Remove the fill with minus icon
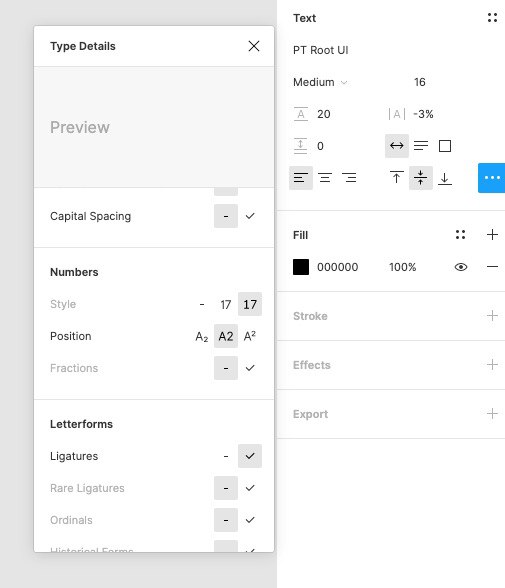This screenshot has width=505, height=588. 492,267
